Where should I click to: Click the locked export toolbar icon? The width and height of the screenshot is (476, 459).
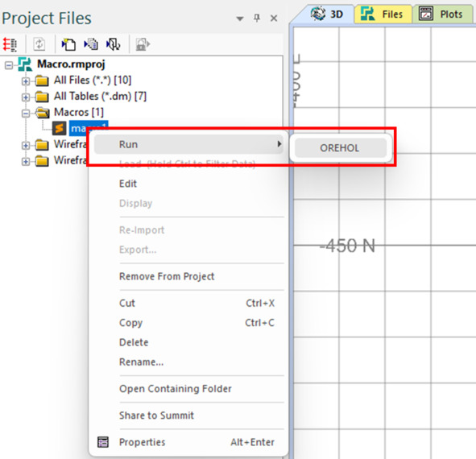tap(143, 44)
